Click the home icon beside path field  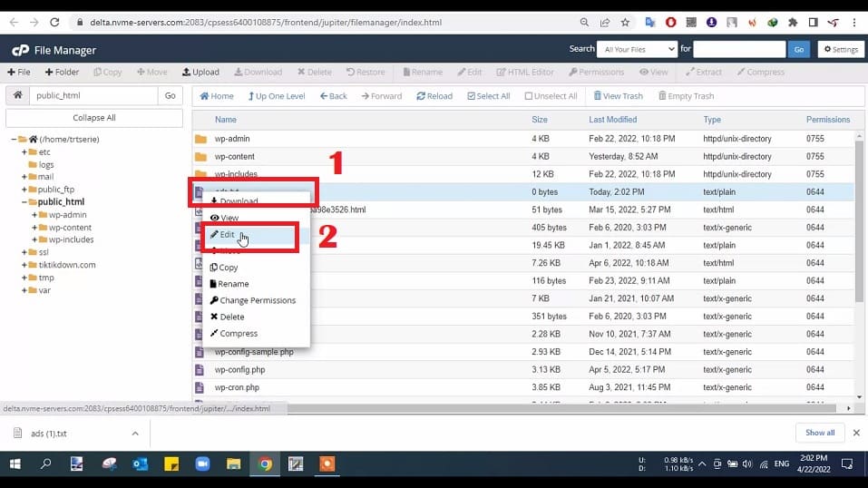[x=17, y=95]
